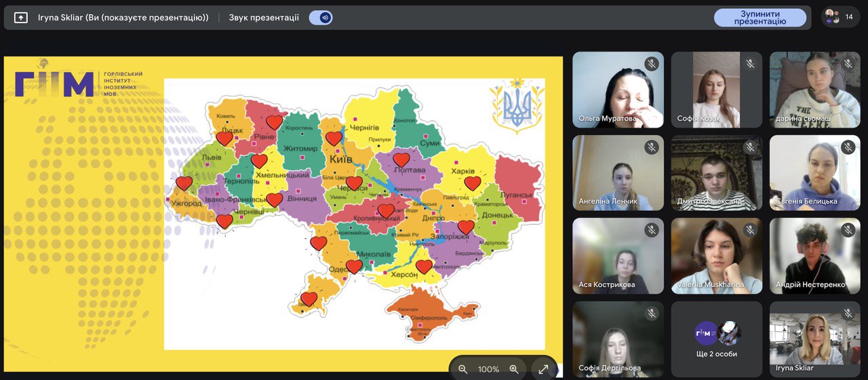Click muted mic icon on Андрій Нестеренко tile
Viewport: 868px width, 380px height.
coord(848,230)
